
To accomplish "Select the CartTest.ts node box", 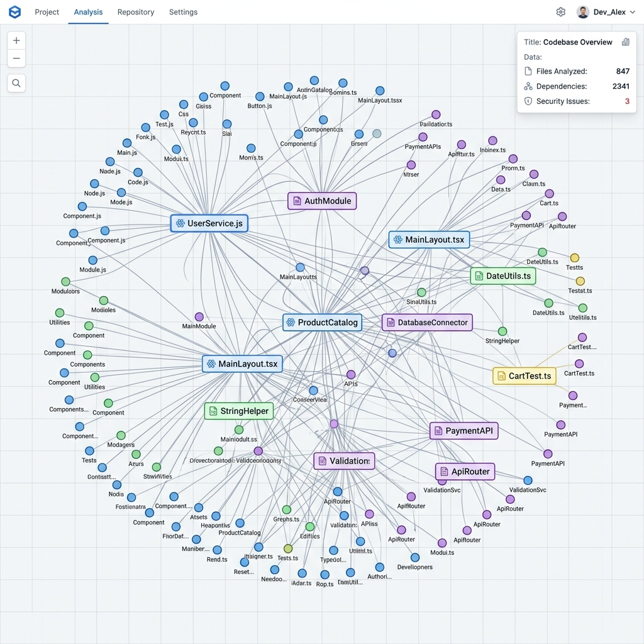I will pos(525,376).
